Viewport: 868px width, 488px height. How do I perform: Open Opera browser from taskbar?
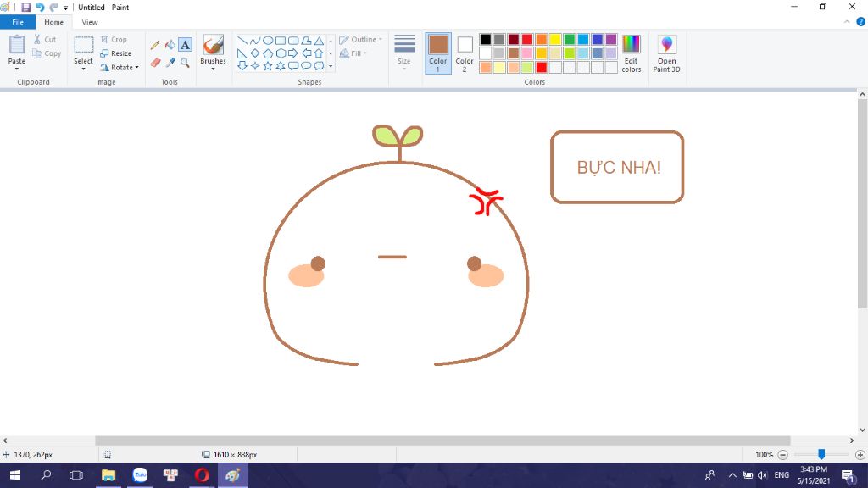(x=202, y=475)
